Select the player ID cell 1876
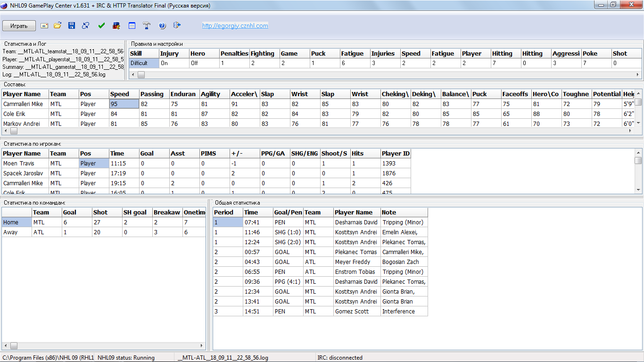This screenshot has width=644, height=362. [x=396, y=173]
